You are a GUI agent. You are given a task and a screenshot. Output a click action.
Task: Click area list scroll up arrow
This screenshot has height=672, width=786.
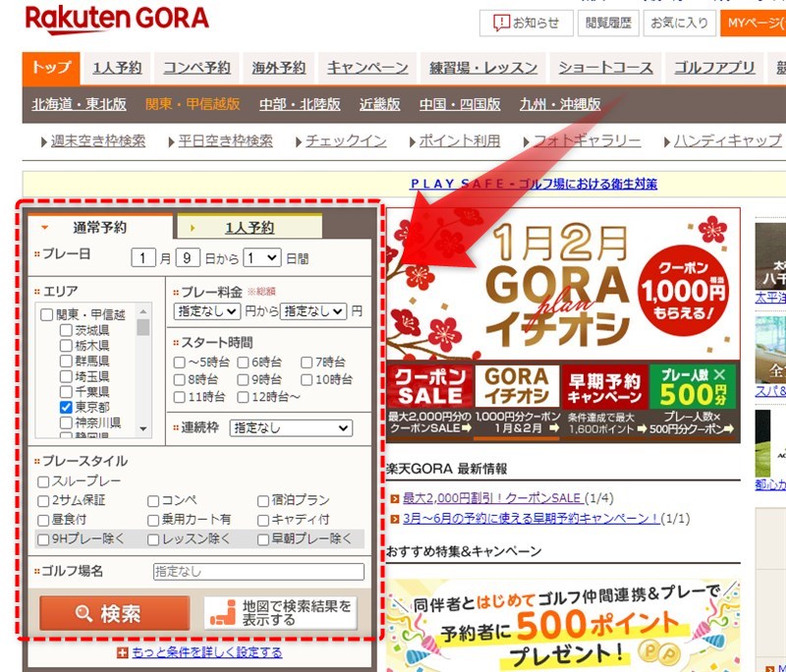point(143,311)
